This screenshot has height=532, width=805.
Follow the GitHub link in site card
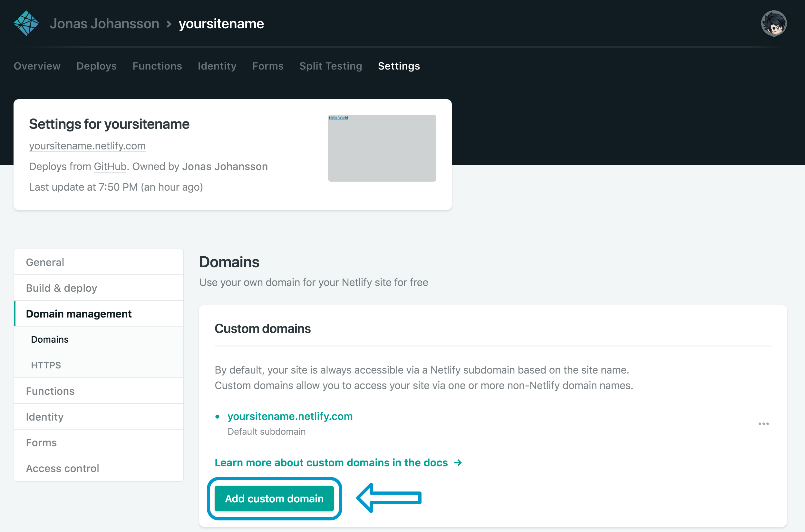point(110,166)
